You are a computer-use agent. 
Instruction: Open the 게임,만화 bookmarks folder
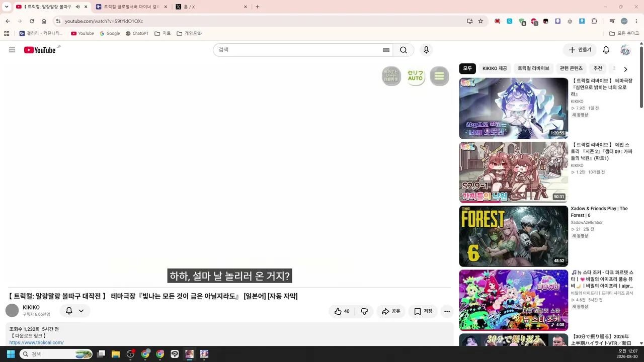click(x=189, y=34)
